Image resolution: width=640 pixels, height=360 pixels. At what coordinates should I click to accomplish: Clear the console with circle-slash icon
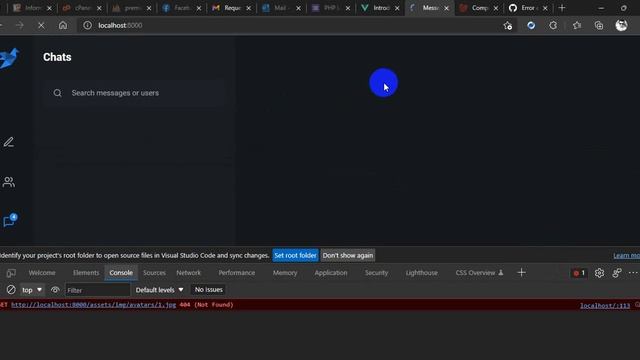[x=11, y=290]
